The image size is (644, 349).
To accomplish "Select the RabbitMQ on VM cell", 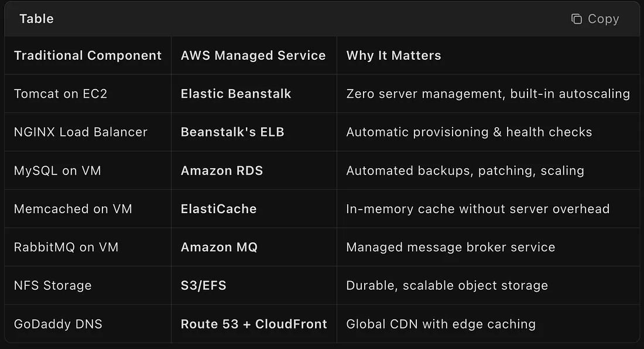I will [66, 247].
